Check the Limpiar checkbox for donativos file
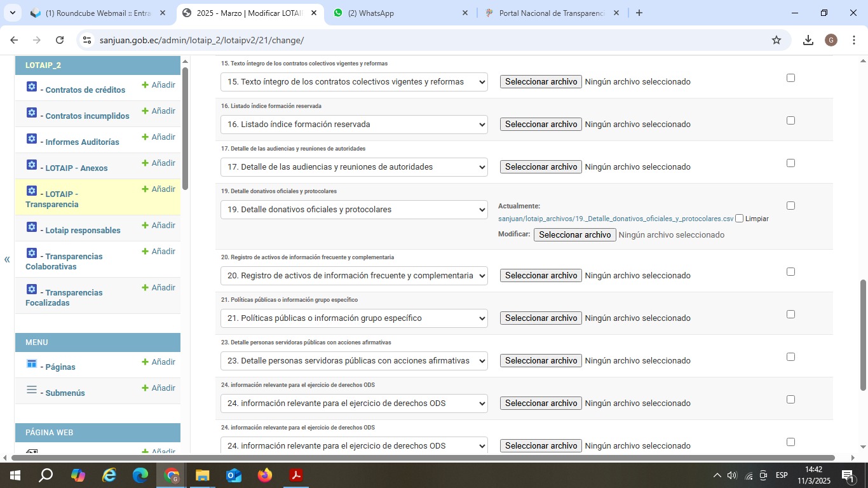The width and height of the screenshot is (868, 488). (x=739, y=219)
